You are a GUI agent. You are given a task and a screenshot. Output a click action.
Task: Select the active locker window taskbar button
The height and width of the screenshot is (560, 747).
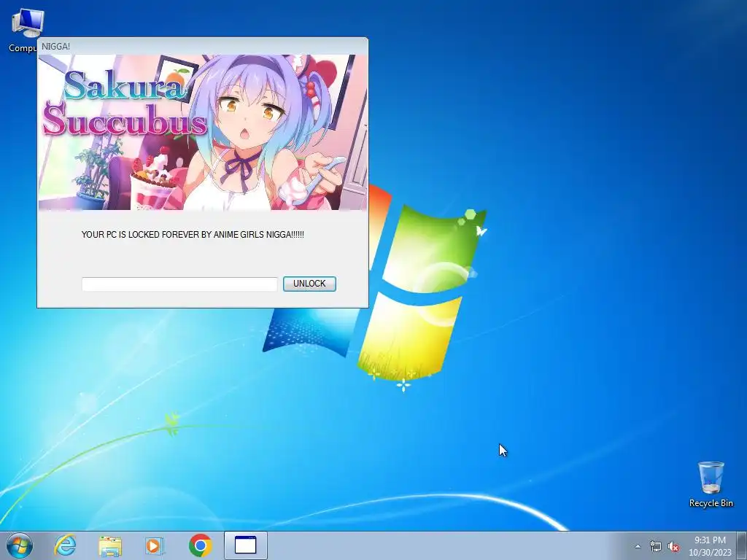246,545
